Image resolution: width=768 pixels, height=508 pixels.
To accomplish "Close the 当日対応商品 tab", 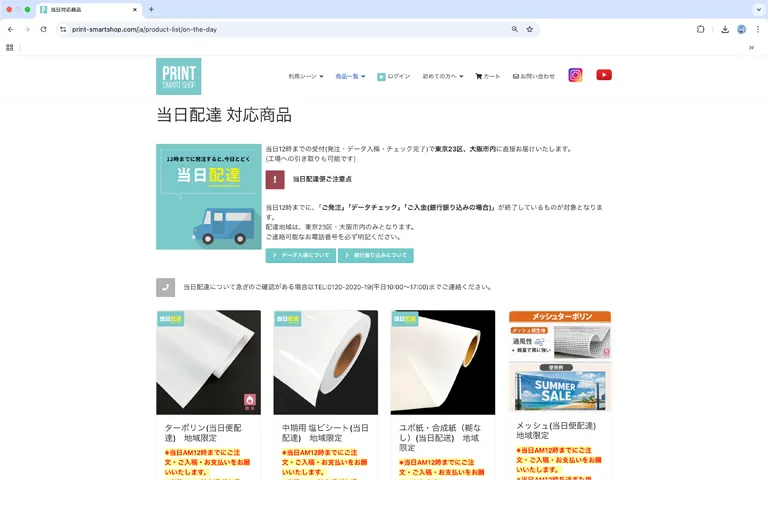I will pyautogui.click(x=135, y=9).
